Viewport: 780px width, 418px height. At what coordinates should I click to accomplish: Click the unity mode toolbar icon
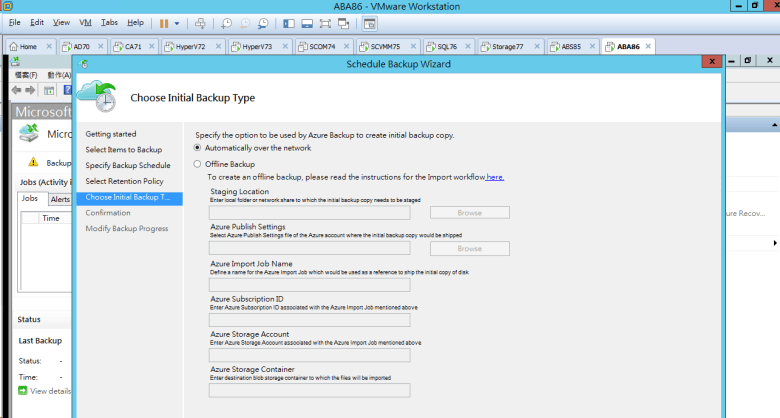[x=343, y=22]
